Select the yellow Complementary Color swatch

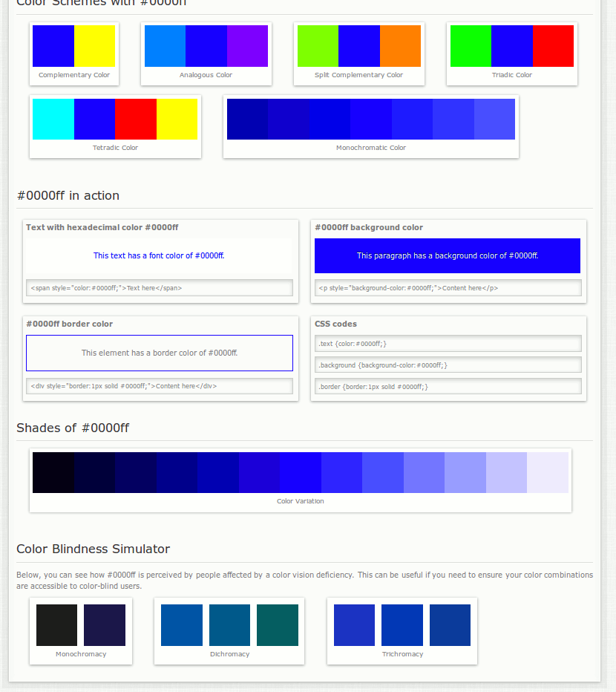[94, 45]
